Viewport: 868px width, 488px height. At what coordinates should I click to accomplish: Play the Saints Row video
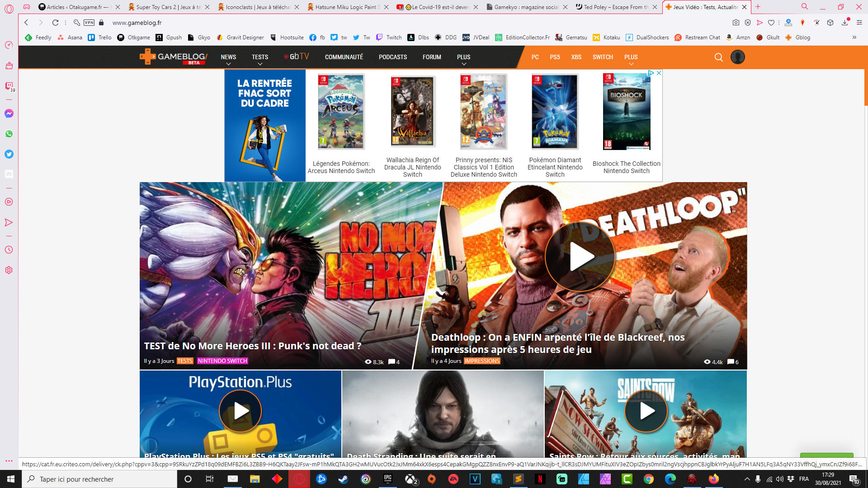click(x=646, y=411)
